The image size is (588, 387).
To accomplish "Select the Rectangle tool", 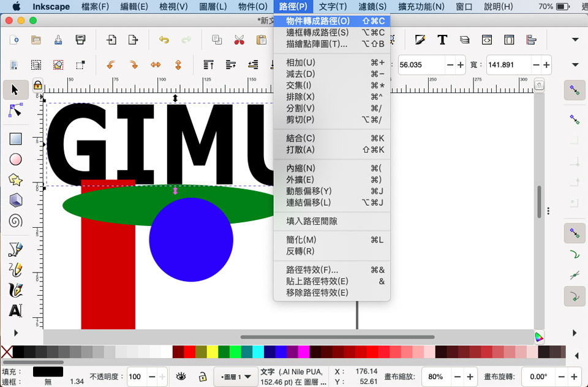I will [15, 139].
